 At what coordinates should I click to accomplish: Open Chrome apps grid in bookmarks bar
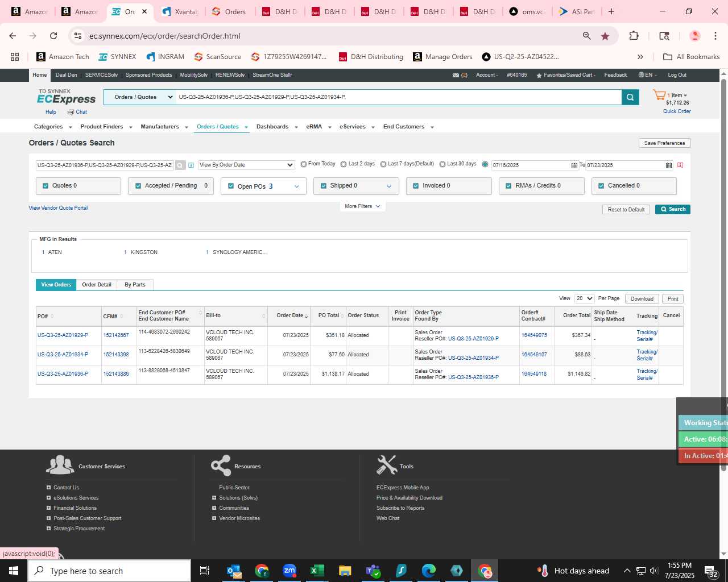(15, 57)
